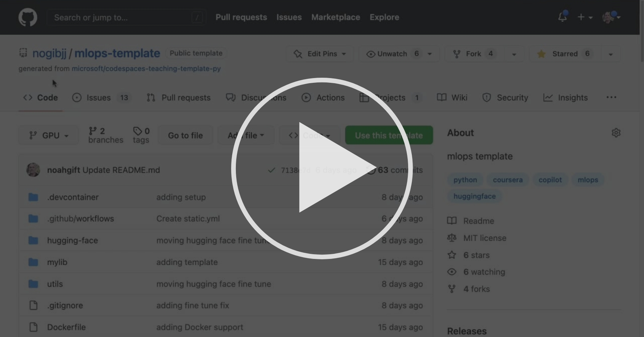The height and width of the screenshot is (337, 644).
Task: Open the Marketplace menu item
Action: (x=335, y=17)
